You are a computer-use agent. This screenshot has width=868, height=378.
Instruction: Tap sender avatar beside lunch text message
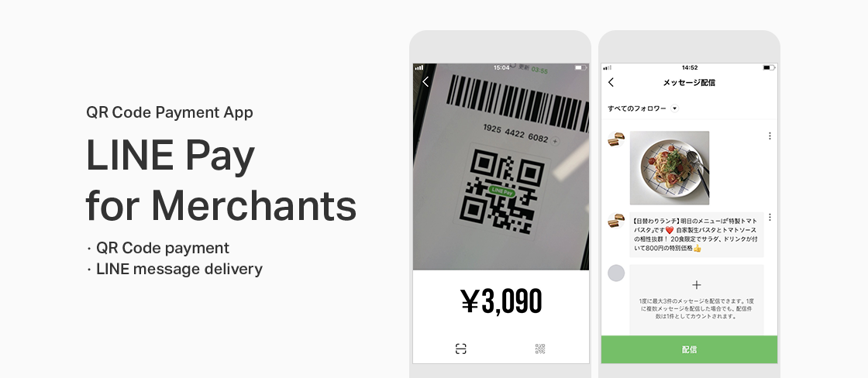pos(616,221)
